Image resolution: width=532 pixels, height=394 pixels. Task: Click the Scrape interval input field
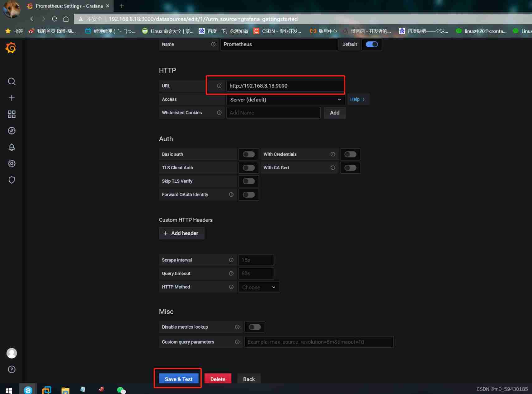click(x=256, y=260)
